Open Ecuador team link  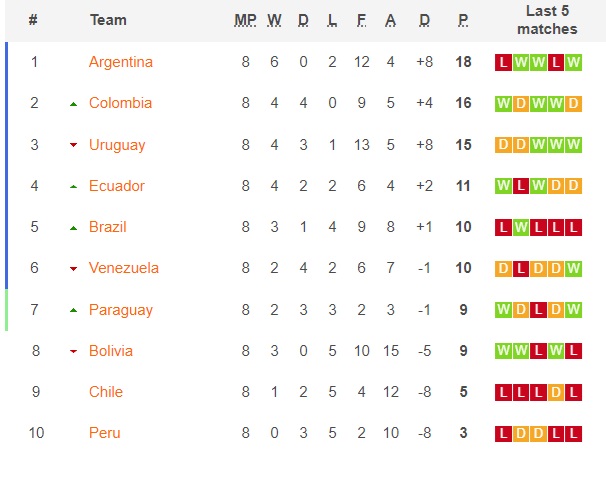click(x=116, y=186)
